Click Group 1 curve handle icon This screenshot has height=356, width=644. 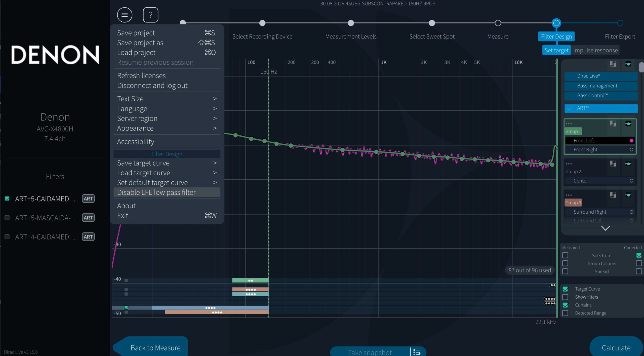point(628,124)
